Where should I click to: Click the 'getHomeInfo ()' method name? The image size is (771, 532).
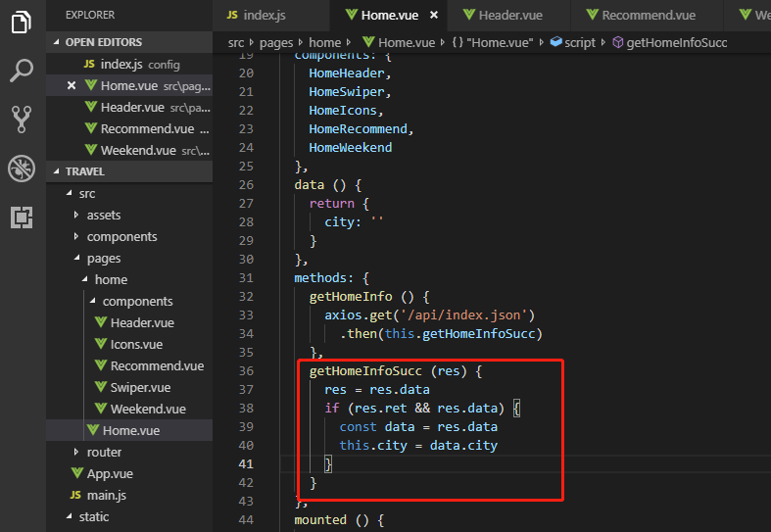click(361, 297)
